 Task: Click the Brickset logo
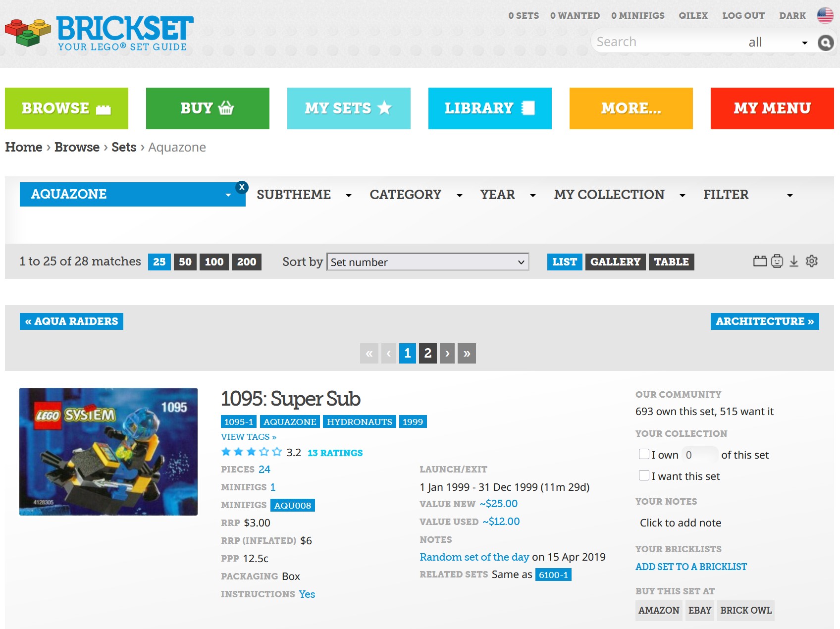tap(99, 33)
